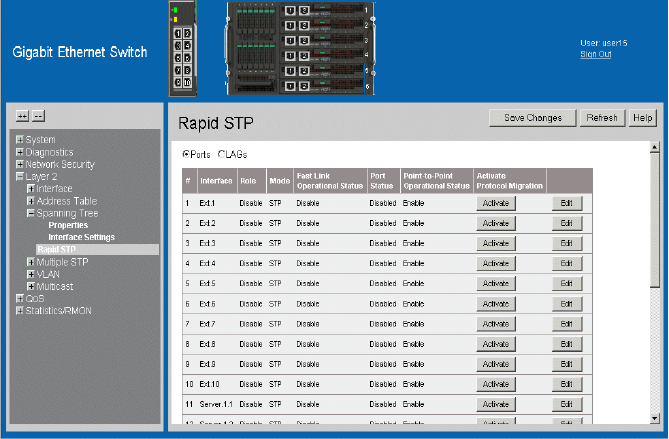
Task: Edit the Ext.9 row
Action: (x=567, y=364)
